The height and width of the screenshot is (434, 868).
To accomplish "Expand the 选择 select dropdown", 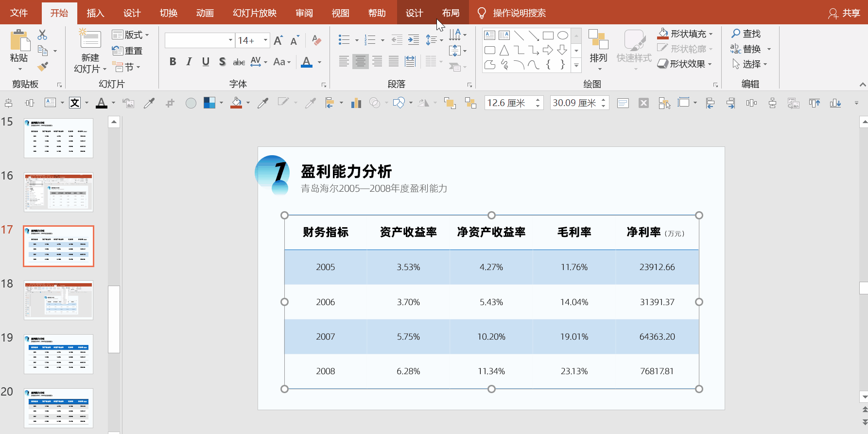I will coord(765,64).
